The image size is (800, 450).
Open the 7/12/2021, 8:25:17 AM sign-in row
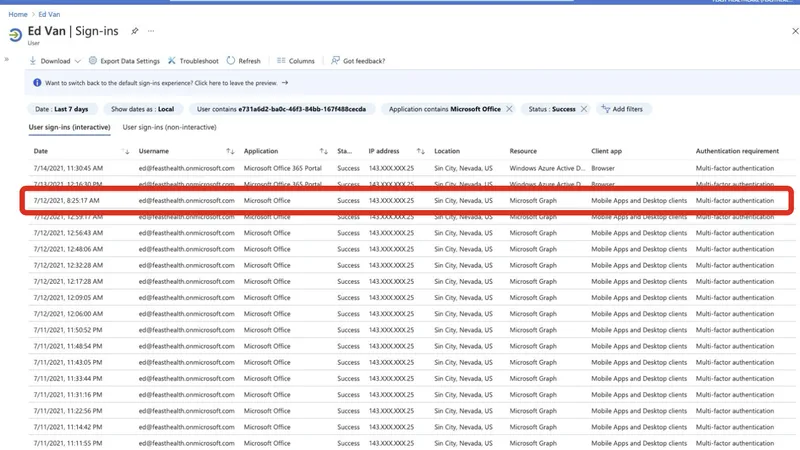tap(412, 201)
